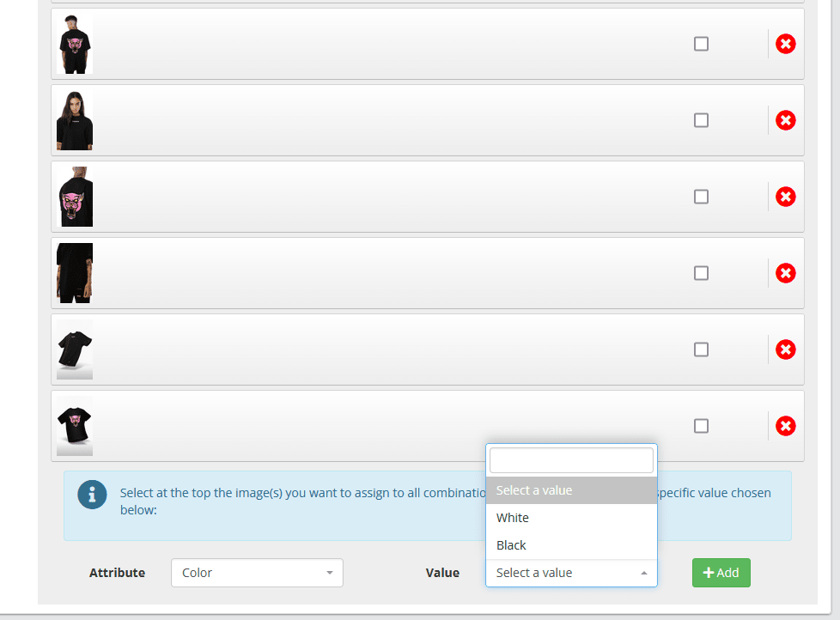Select checkbox for plain floating black t-shirt
This screenshot has height=620, width=840.
coord(701,350)
